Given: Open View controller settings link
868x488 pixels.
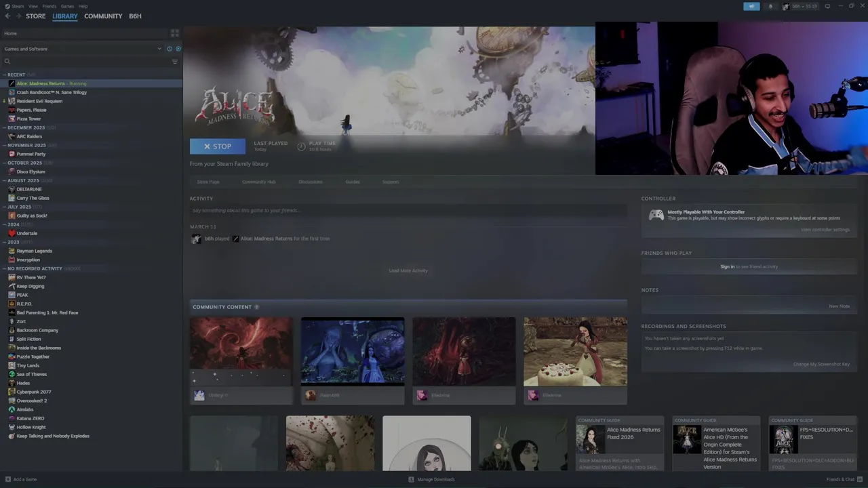Looking at the screenshot, I should pyautogui.click(x=825, y=230).
